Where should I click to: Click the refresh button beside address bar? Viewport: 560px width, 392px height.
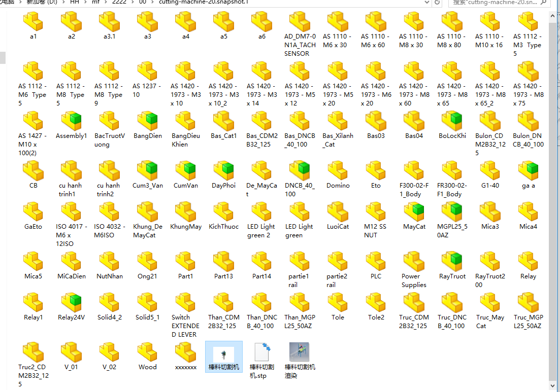pos(437,2)
